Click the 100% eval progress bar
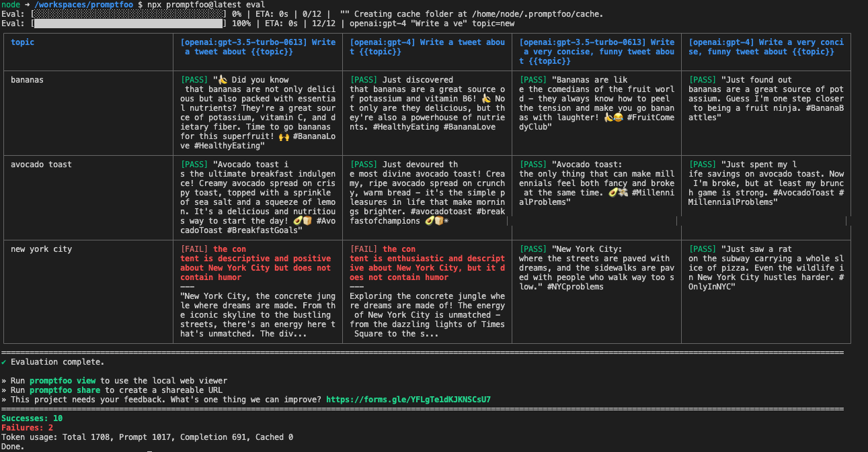Image resolution: width=868 pixels, height=452 pixels. point(128,24)
